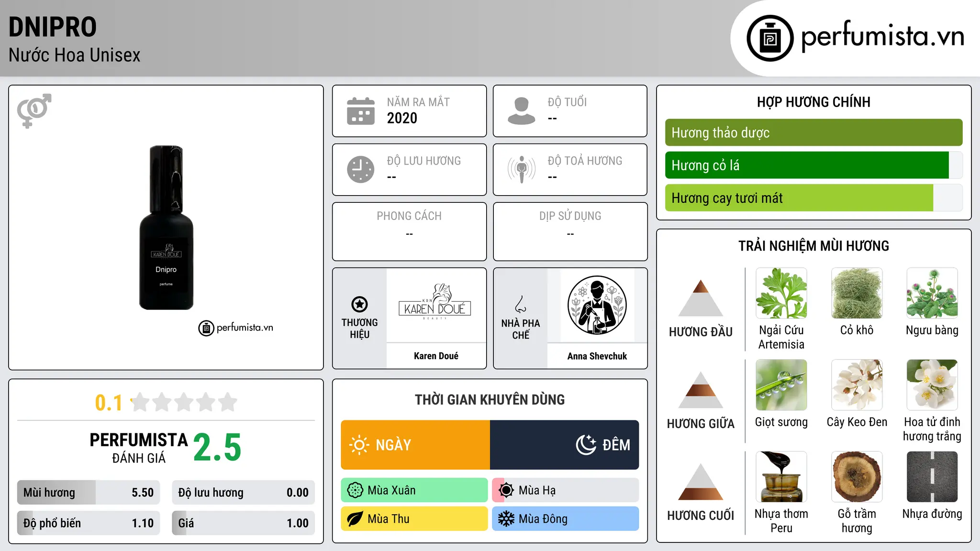980x551 pixels.
Task: Click the Giá 1.00 score bar
Action: (243, 523)
